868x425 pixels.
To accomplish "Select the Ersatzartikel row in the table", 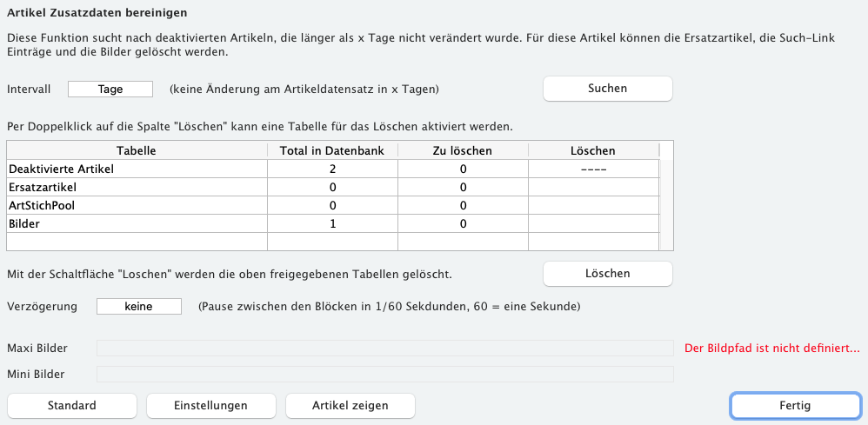I will [333, 187].
